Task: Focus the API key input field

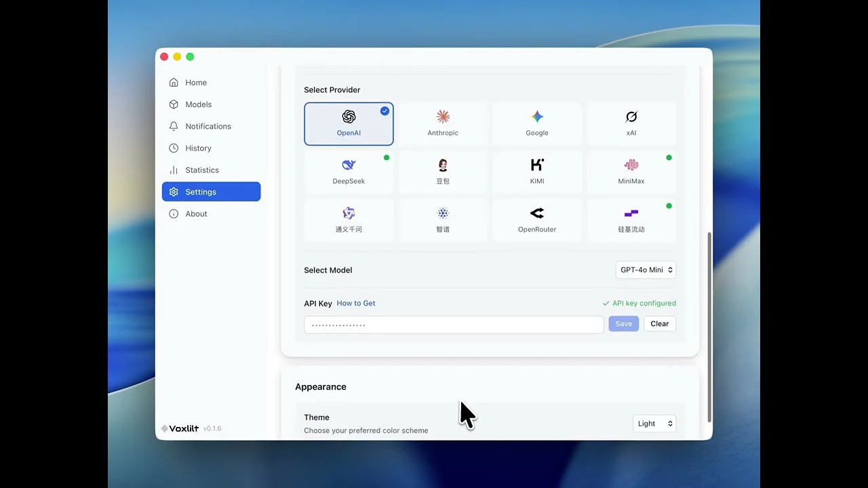Action: tap(454, 325)
